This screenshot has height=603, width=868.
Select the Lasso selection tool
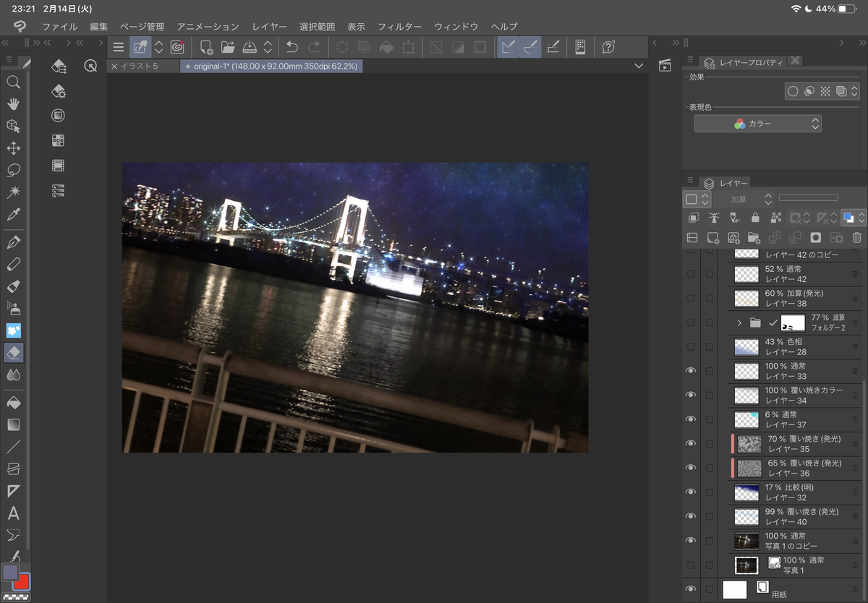tap(13, 171)
